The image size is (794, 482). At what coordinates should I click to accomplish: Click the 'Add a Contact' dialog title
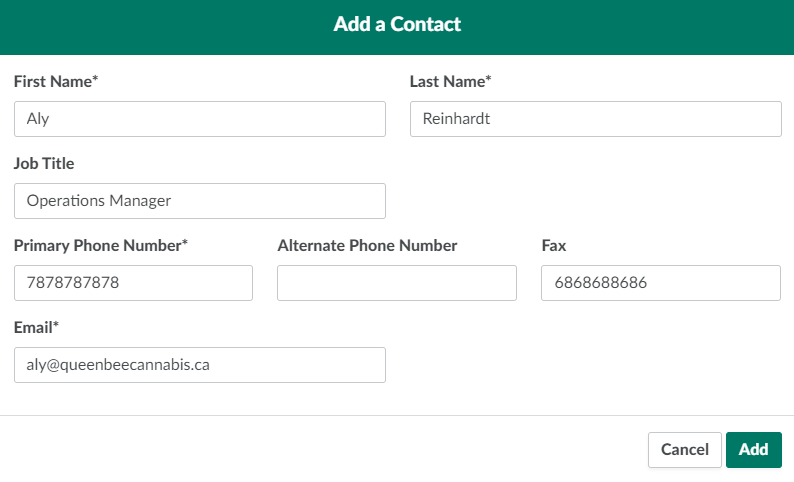point(397,25)
